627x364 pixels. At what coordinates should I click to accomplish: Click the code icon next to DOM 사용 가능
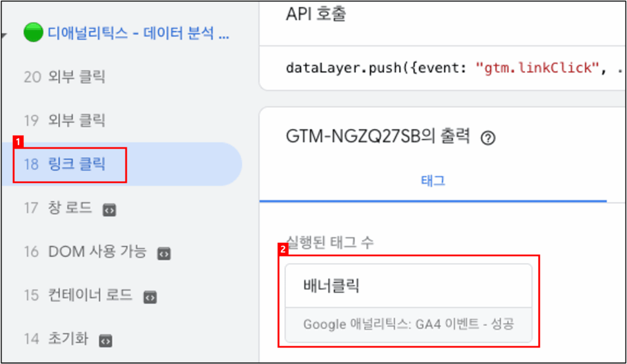pos(163,254)
